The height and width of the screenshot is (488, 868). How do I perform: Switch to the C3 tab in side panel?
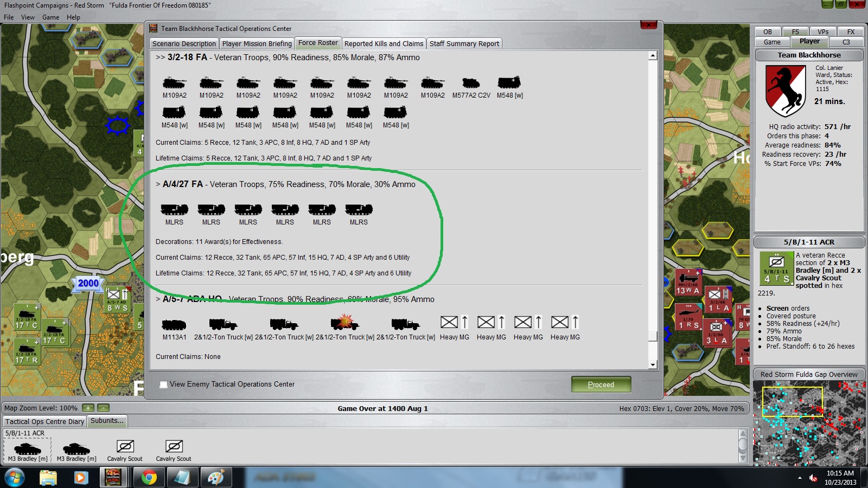pyautogui.click(x=846, y=42)
